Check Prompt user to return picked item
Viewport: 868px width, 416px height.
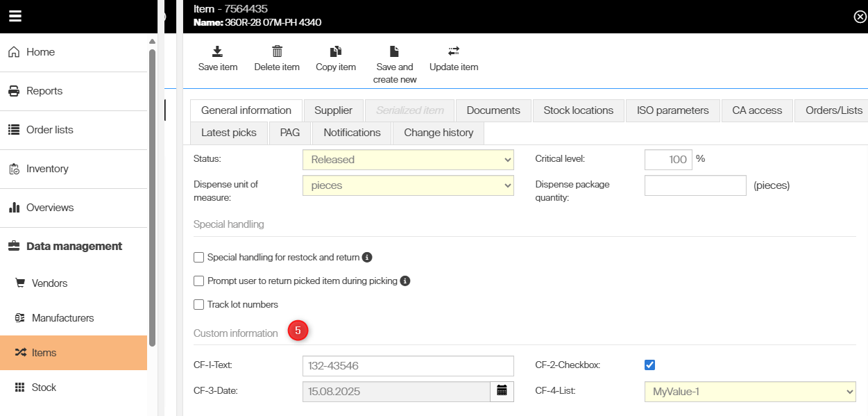(199, 281)
